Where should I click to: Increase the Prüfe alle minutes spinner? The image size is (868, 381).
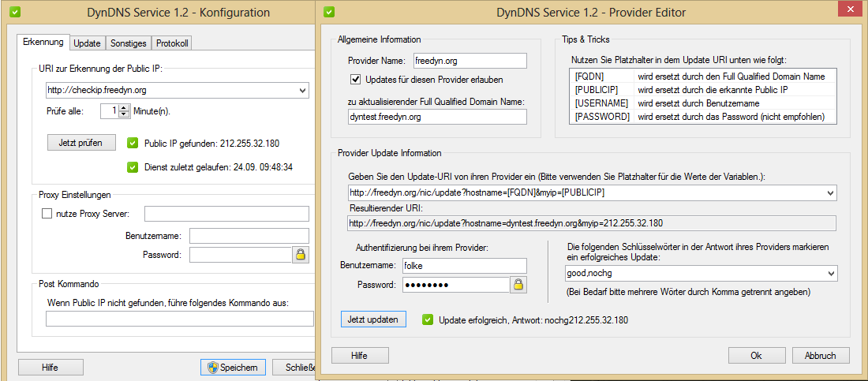pos(124,107)
